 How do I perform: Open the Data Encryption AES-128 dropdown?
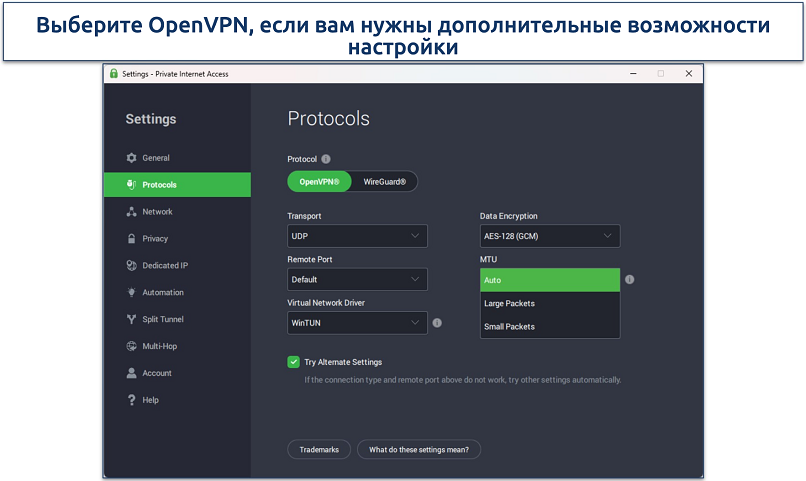[x=549, y=236]
